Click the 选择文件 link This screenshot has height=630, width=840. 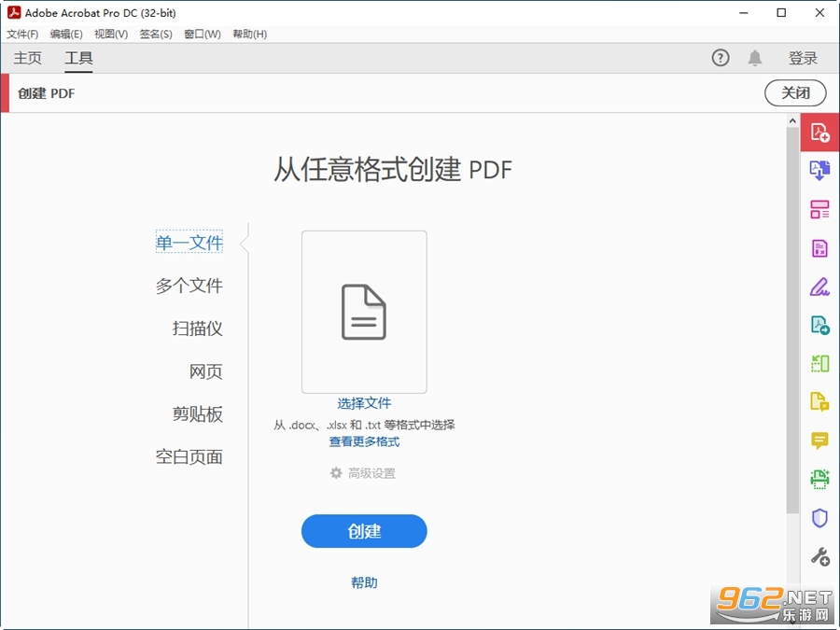tap(364, 403)
